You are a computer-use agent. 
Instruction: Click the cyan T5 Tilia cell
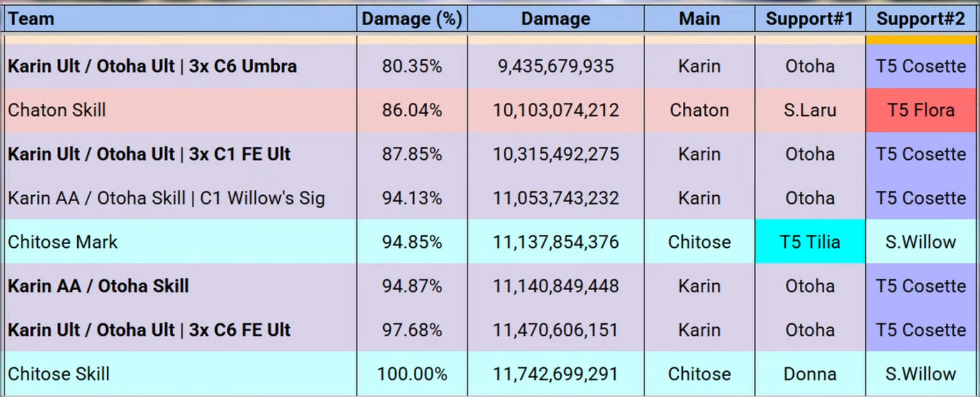(x=810, y=242)
